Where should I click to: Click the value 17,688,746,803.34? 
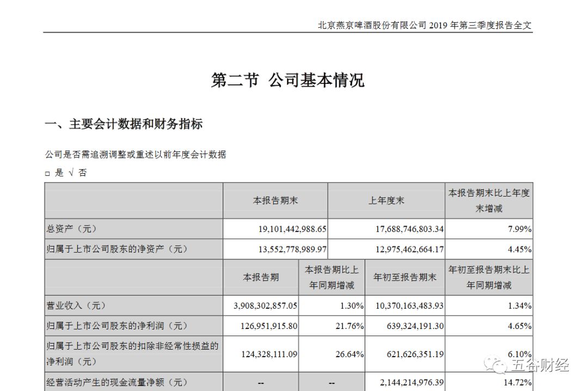tap(410, 229)
